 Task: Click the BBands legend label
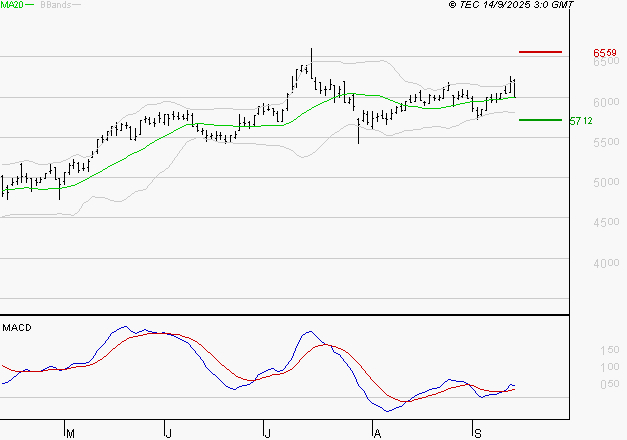pyautogui.click(x=54, y=5)
